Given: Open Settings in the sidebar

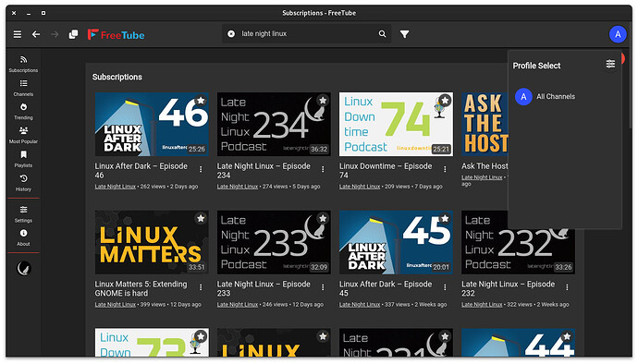Looking at the screenshot, I should [x=23, y=214].
